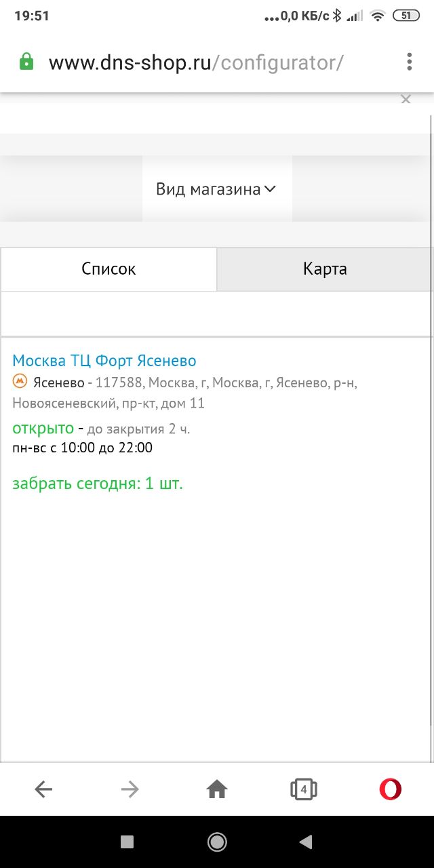
Task: Go back with the browser back arrow
Action: [43, 789]
